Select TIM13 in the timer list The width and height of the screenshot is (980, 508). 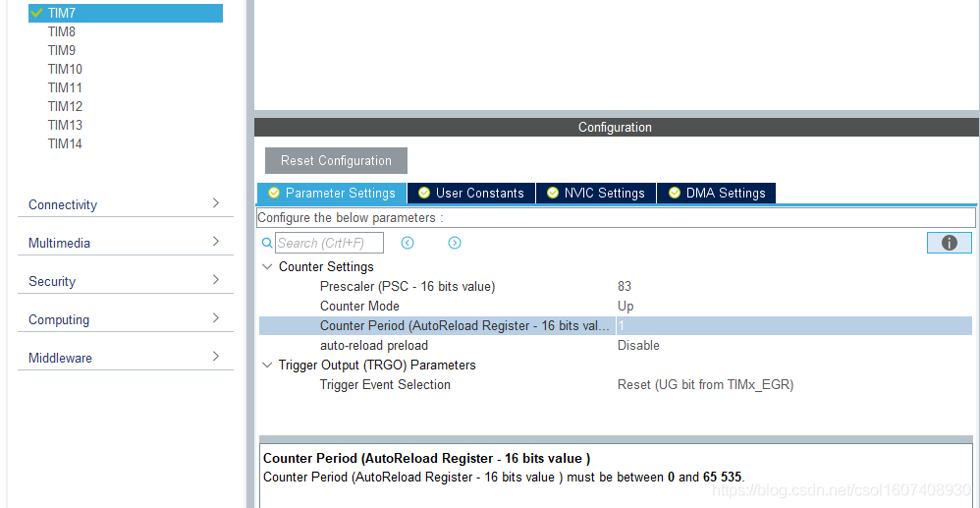click(x=65, y=125)
